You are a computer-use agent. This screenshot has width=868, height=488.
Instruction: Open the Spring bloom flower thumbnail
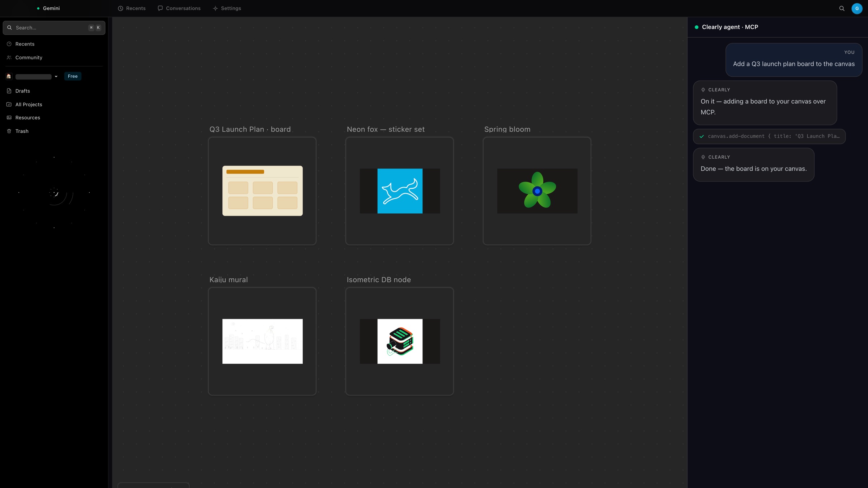[x=537, y=191]
